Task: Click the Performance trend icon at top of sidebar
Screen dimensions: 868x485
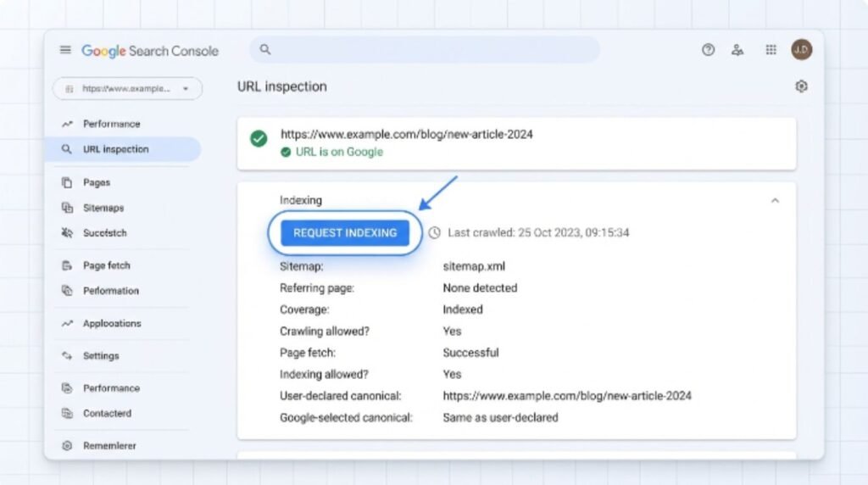Action: [67, 124]
